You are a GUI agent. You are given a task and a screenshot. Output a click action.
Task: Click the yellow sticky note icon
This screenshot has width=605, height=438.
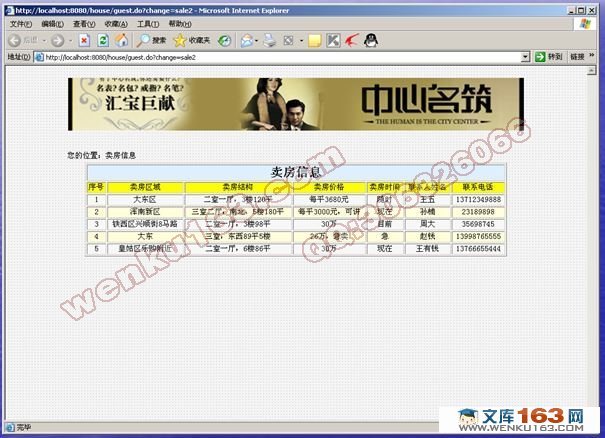click(314, 41)
